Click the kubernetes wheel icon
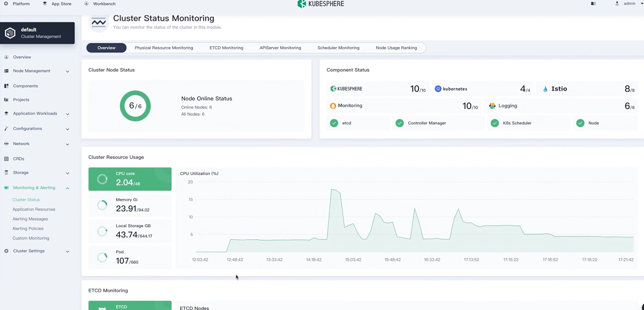The height and width of the screenshot is (310, 644). click(x=438, y=89)
